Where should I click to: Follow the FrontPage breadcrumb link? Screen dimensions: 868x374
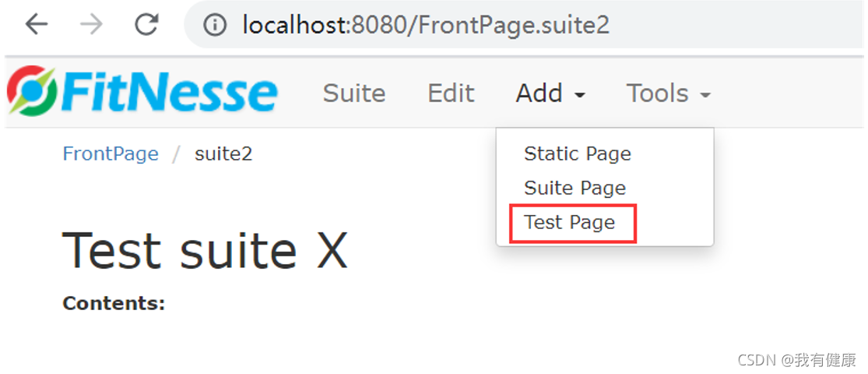tap(111, 153)
